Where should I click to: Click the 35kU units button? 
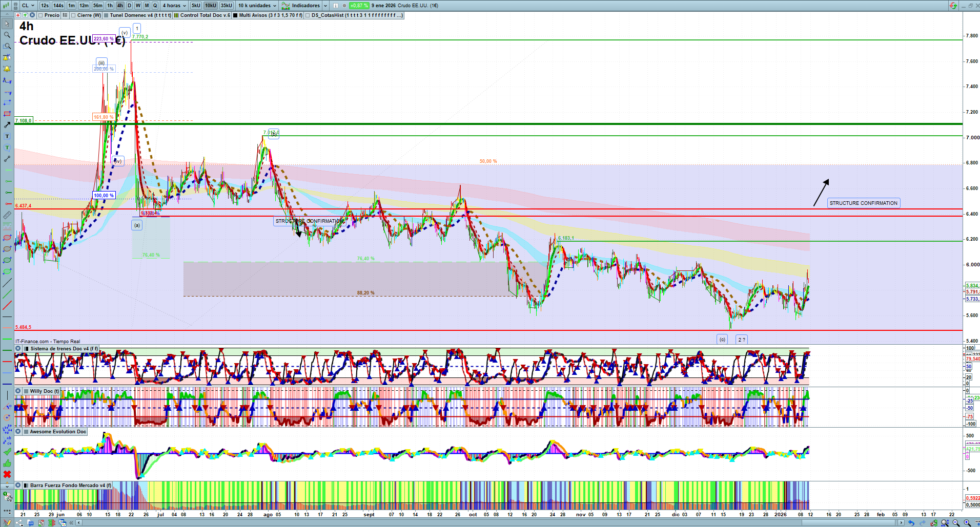(x=227, y=6)
